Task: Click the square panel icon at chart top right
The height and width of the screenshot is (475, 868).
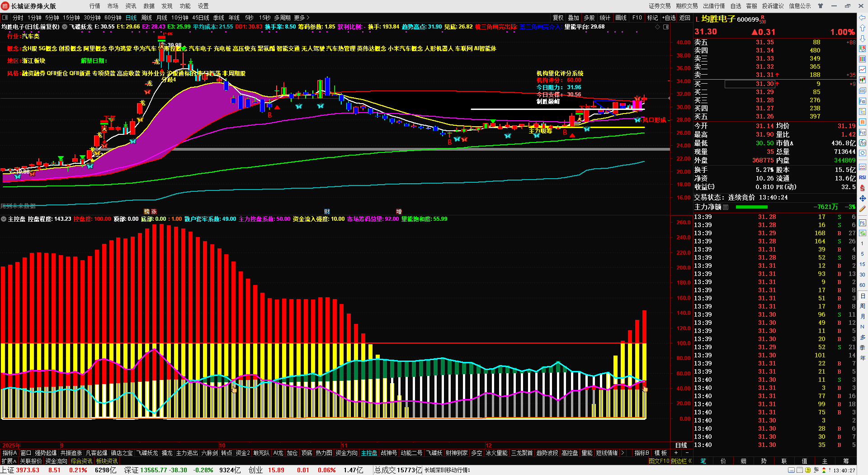Action: point(666,27)
